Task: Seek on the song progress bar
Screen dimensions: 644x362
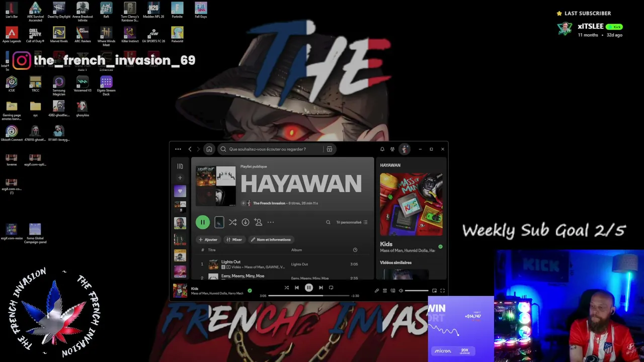Action: pyautogui.click(x=309, y=296)
